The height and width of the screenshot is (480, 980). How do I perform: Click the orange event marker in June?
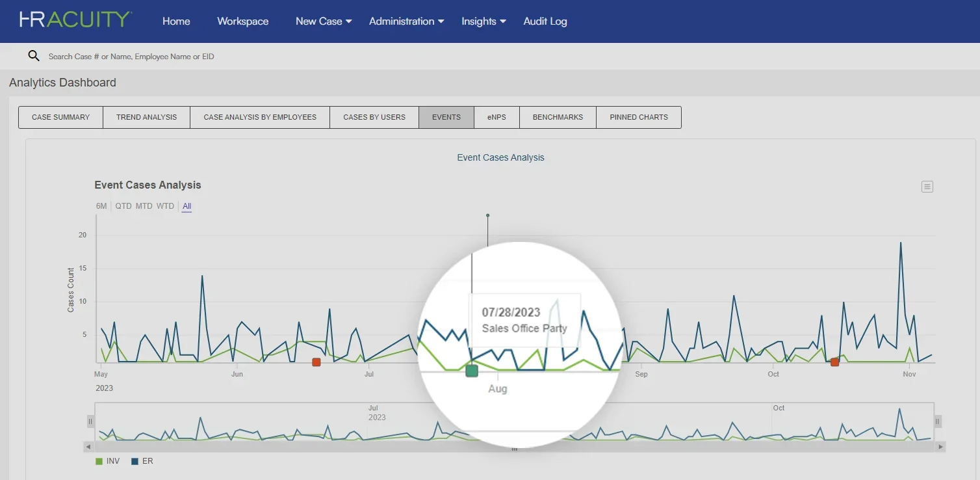pyautogui.click(x=316, y=362)
